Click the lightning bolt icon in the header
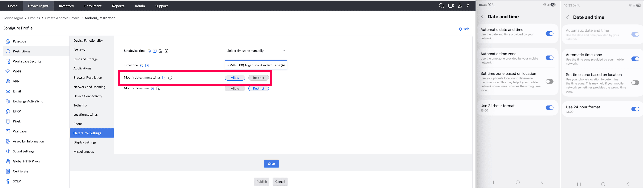The height and width of the screenshot is (188, 644). coord(468,5)
